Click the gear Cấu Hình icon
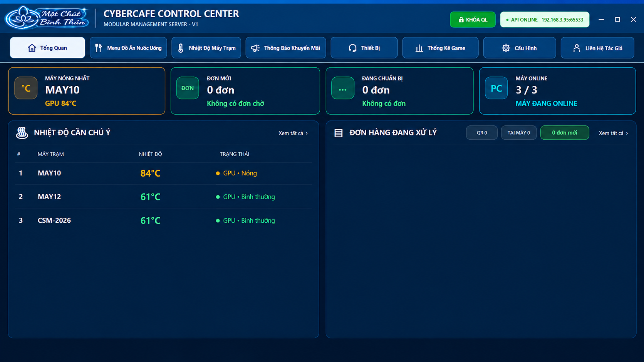This screenshot has width=644, height=362. [506, 48]
